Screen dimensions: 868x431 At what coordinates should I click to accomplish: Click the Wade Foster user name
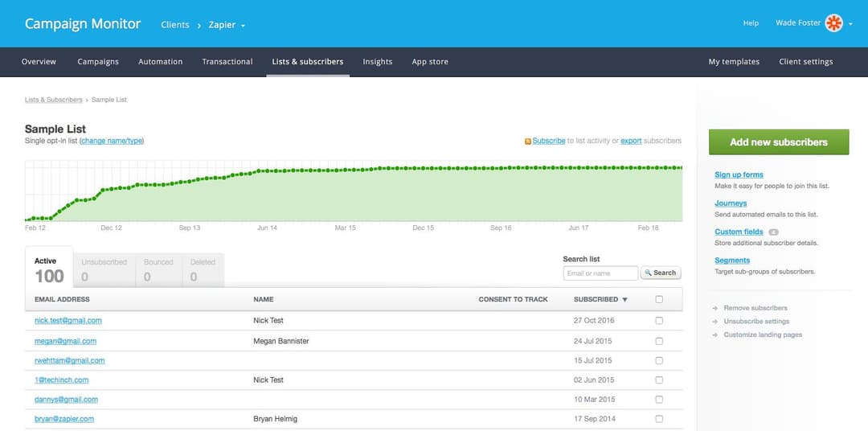(798, 23)
